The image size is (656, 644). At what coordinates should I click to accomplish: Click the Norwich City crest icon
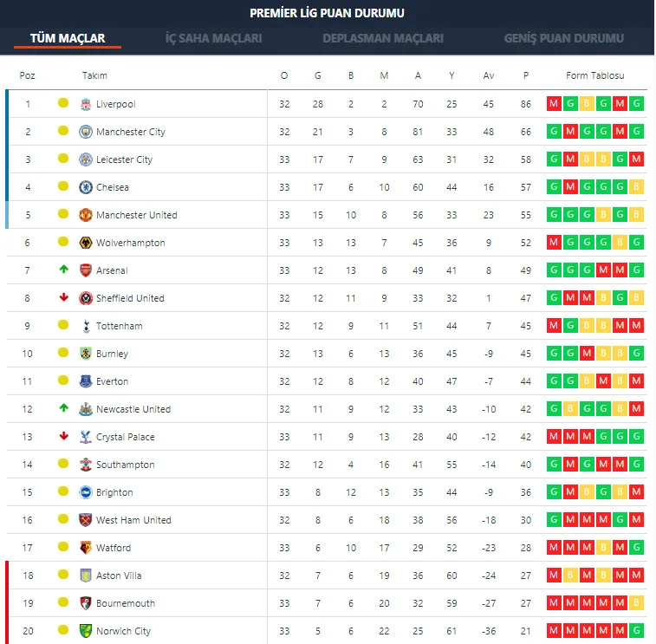(86, 631)
